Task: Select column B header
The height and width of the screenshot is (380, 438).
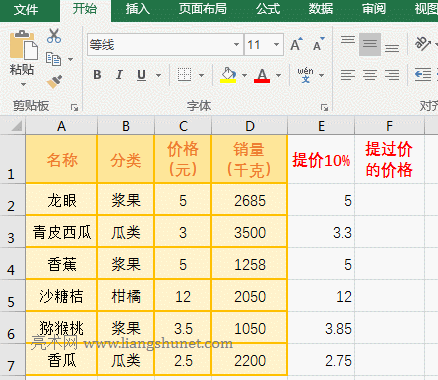Action: click(126, 126)
